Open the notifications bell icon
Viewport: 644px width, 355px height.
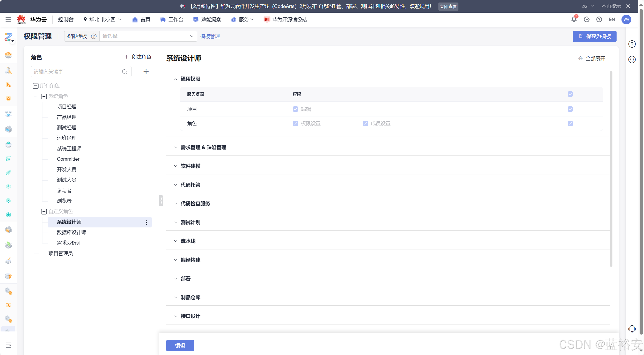[574, 19]
